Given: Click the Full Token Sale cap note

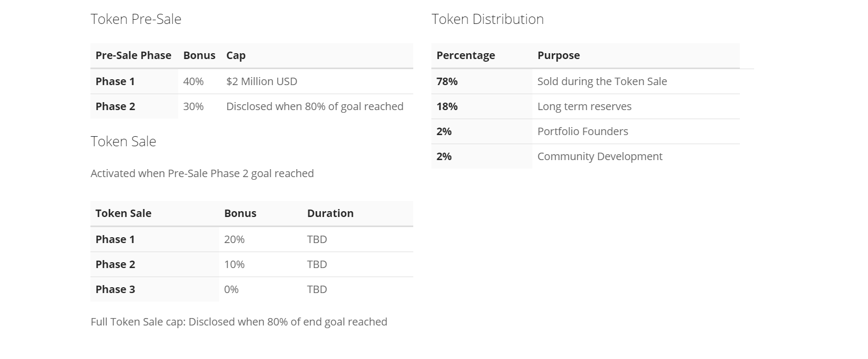Looking at the screenshot, I should click(239, 322).
